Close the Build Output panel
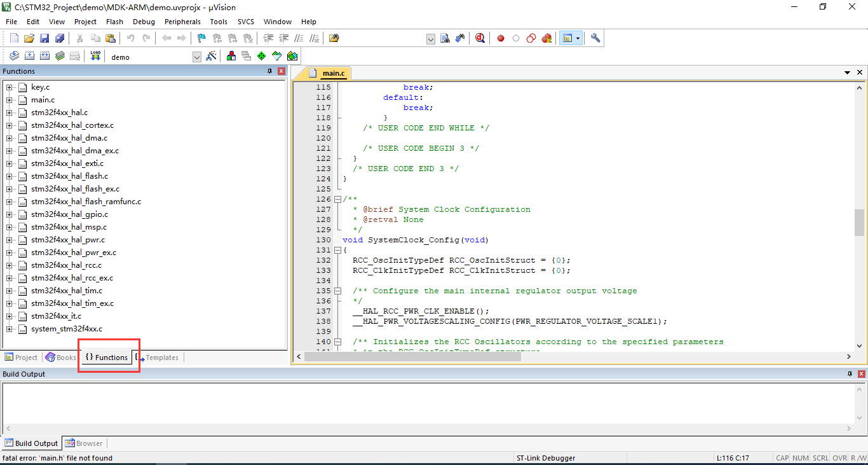The height and width of the screenshot is (465, 868). tap(861, 374)
